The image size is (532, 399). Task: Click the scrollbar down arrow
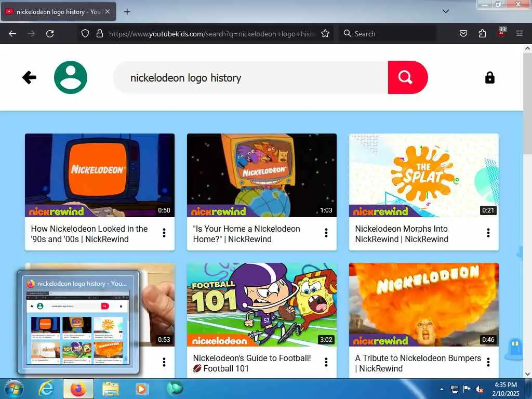[527, 374]
